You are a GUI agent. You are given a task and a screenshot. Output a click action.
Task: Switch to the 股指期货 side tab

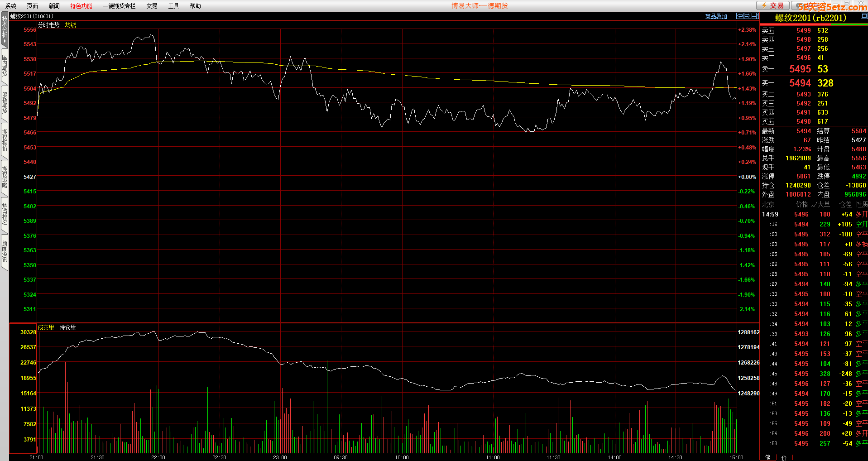[x=5, y=103]
